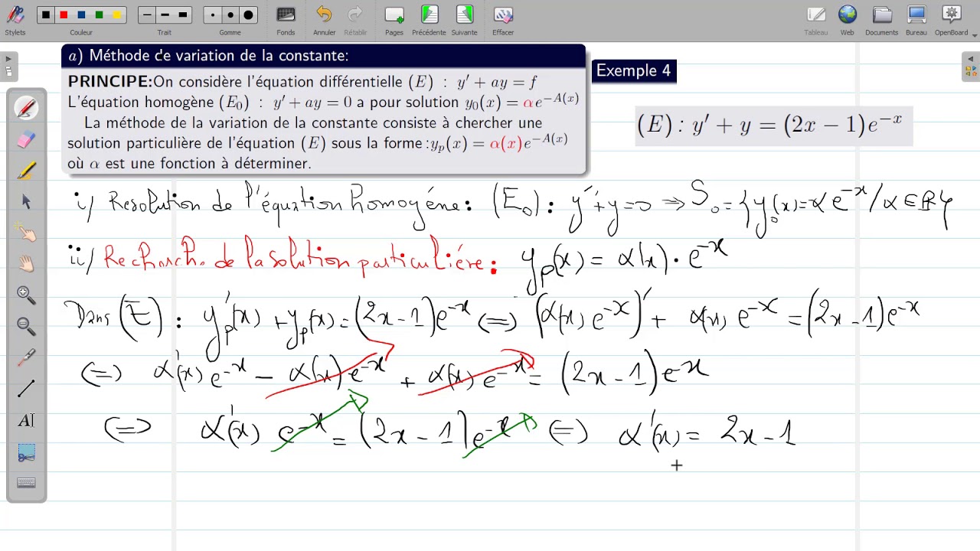Image resolution: width=980 pixels, height=551 pixels.
Task: Switch to Tableau board mode
Action: pos(816,20)
